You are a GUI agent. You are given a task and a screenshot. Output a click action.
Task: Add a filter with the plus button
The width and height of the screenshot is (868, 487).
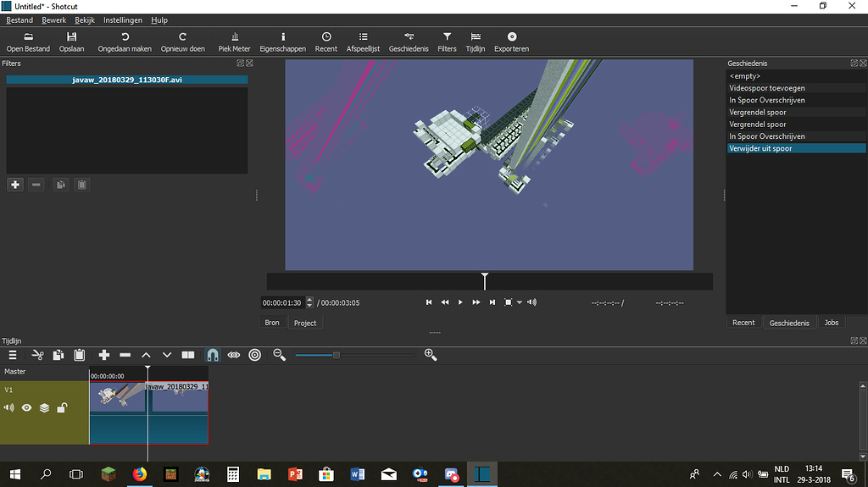tap(15, 185)
